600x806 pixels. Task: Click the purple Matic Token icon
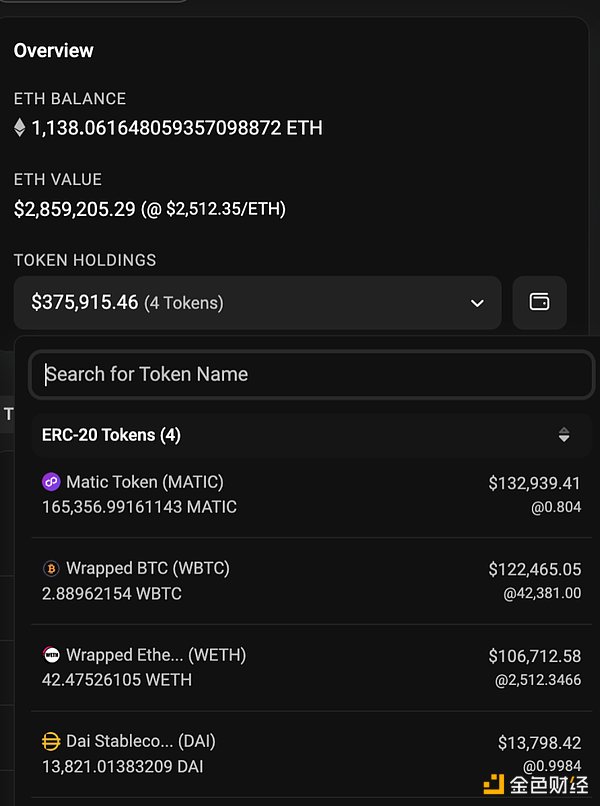pos(51,482)
